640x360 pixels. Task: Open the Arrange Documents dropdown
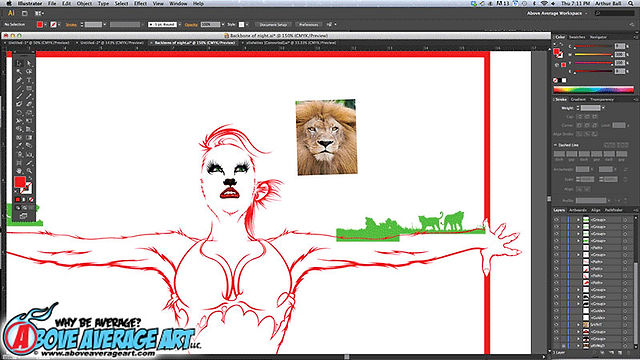coord(39,13)
